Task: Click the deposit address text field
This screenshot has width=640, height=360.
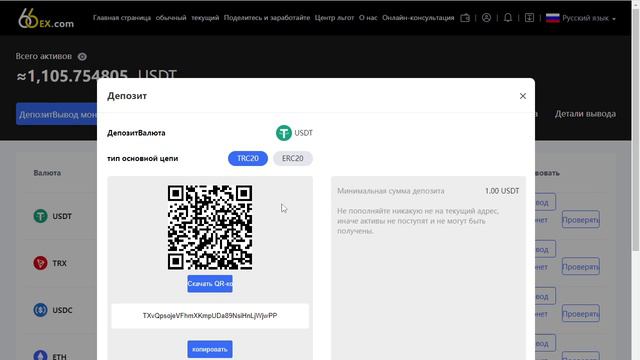Action: 210,316
